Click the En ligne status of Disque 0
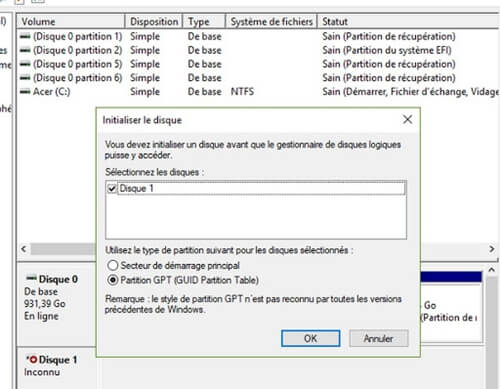Image resolution: width=500 pixels, height=389 pixels. point(41,316)
